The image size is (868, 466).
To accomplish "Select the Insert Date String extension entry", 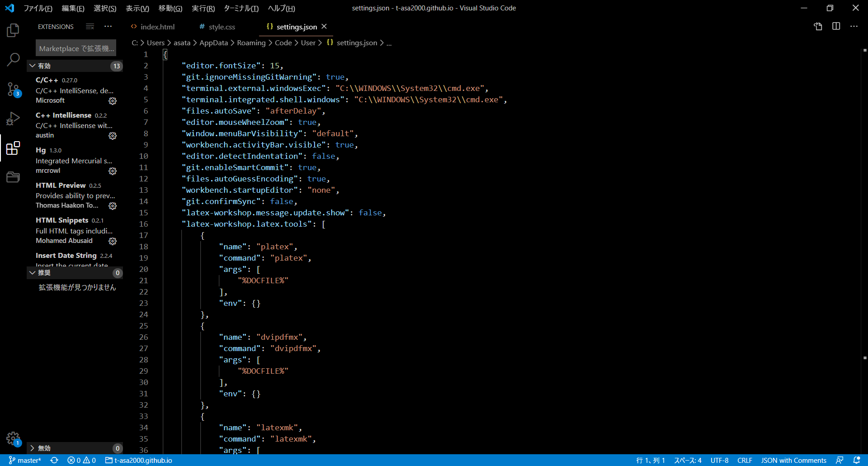I will [75, 258].
